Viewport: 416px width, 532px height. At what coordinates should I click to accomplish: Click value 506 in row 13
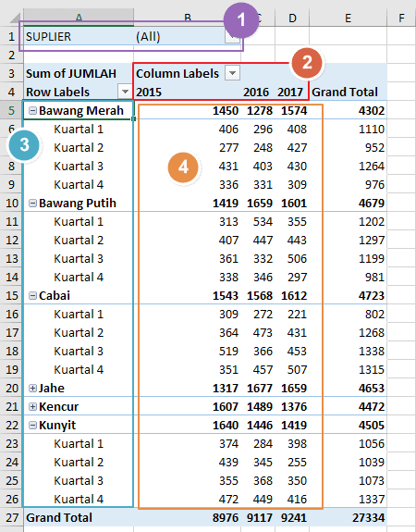pyautogui.click(x=297, y=258)
